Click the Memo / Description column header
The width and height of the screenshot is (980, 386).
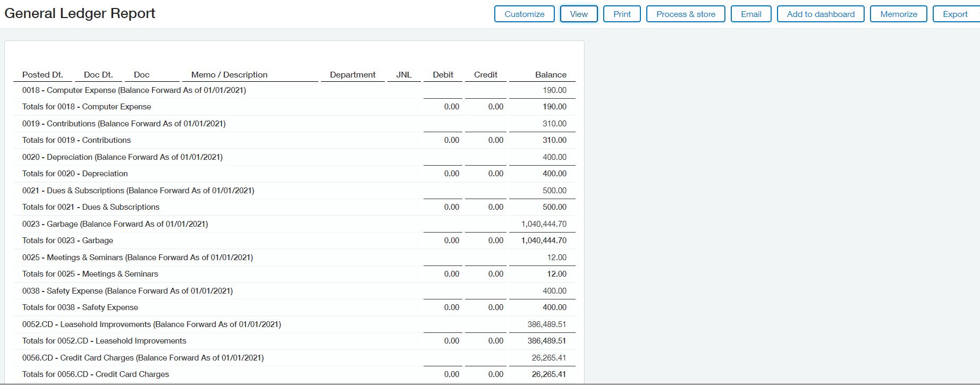(x=229, y=75)
